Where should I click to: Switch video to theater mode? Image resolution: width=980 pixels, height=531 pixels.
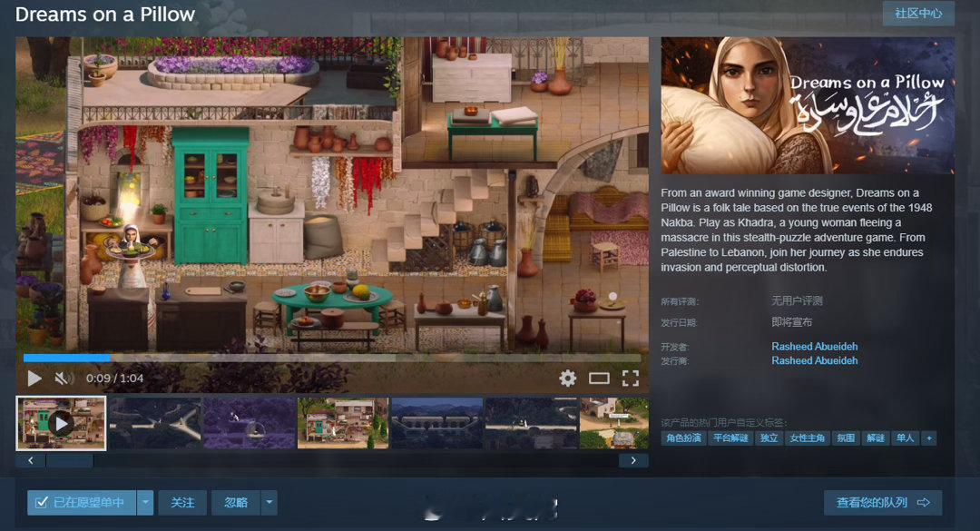tap(599, 378)
